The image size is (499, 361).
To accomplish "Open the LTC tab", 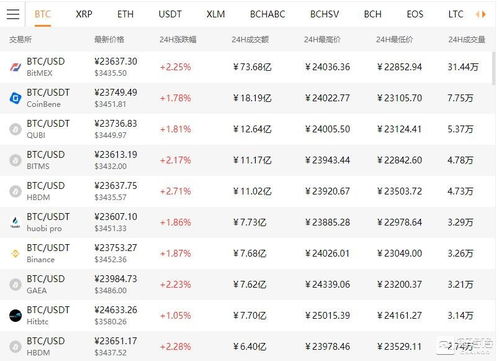I will click(456, 14).
